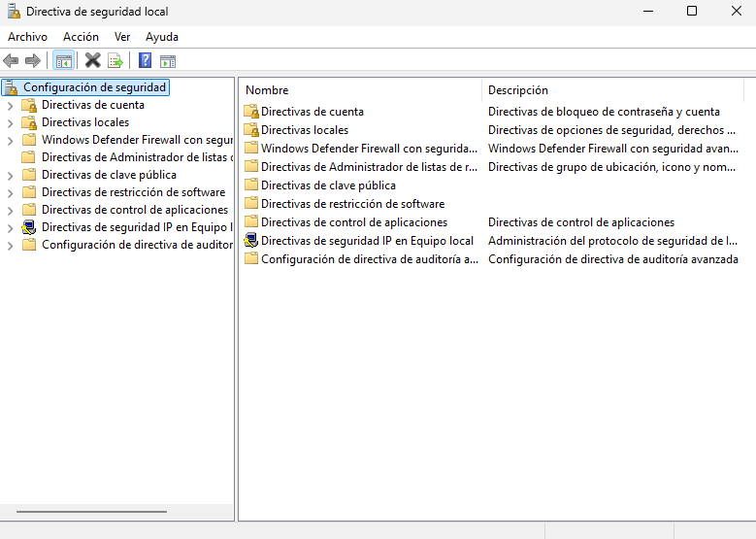Expand the Directivas locales tree node
The width and height of the screenshot is (756, 539).
click(10, 122)
